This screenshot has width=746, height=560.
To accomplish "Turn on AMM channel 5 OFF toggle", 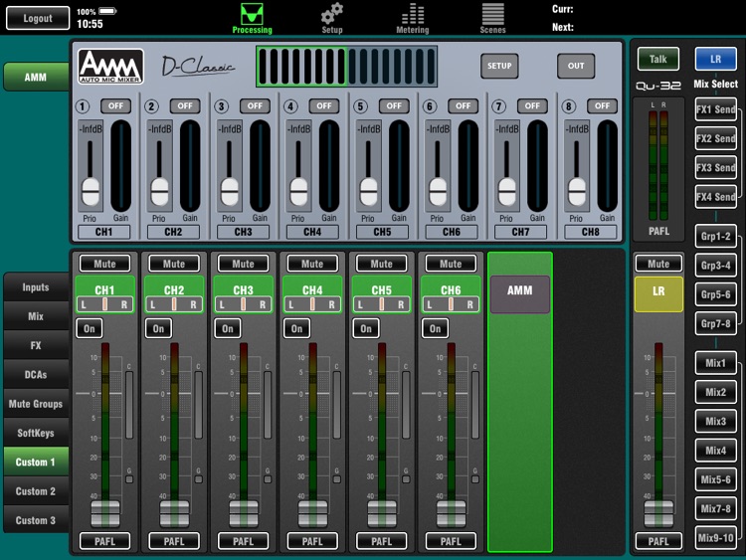I will pyautogui.click(x=394, y=105).
